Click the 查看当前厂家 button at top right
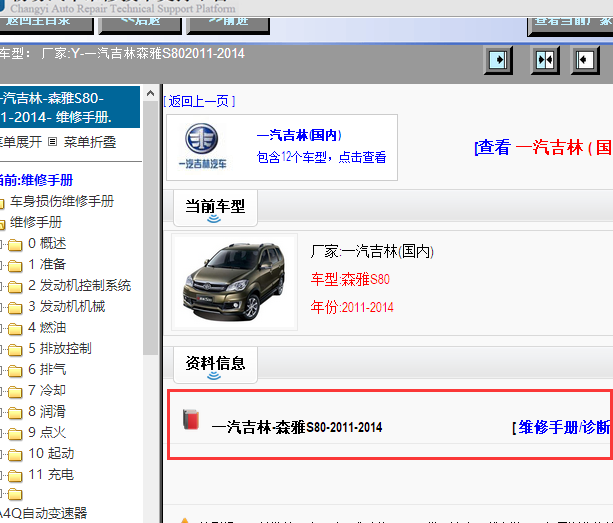Viewport: 613px width, 523px height. (570, 26)
